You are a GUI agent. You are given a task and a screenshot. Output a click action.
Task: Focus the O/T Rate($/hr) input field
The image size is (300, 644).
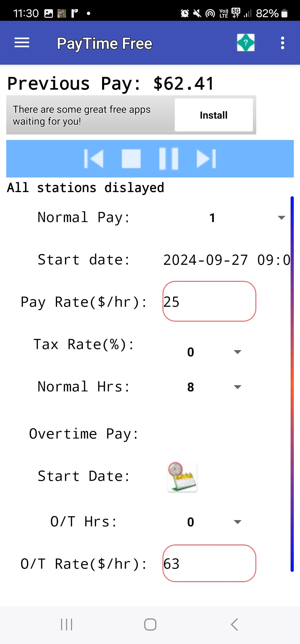click(209, 563)
